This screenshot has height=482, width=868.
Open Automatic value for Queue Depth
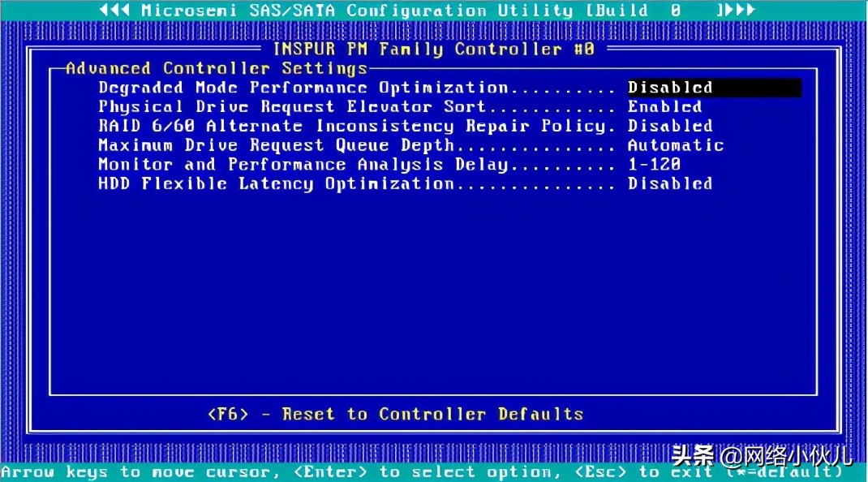676,145
